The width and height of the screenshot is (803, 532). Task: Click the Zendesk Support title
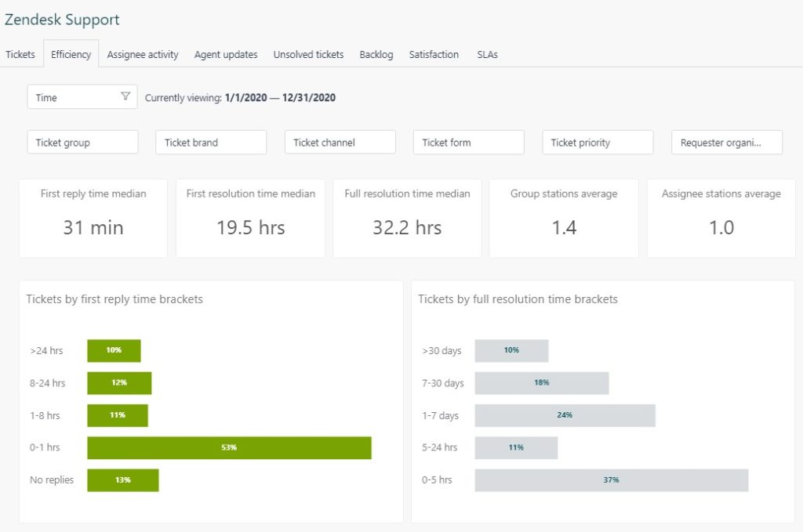(62, 20)
